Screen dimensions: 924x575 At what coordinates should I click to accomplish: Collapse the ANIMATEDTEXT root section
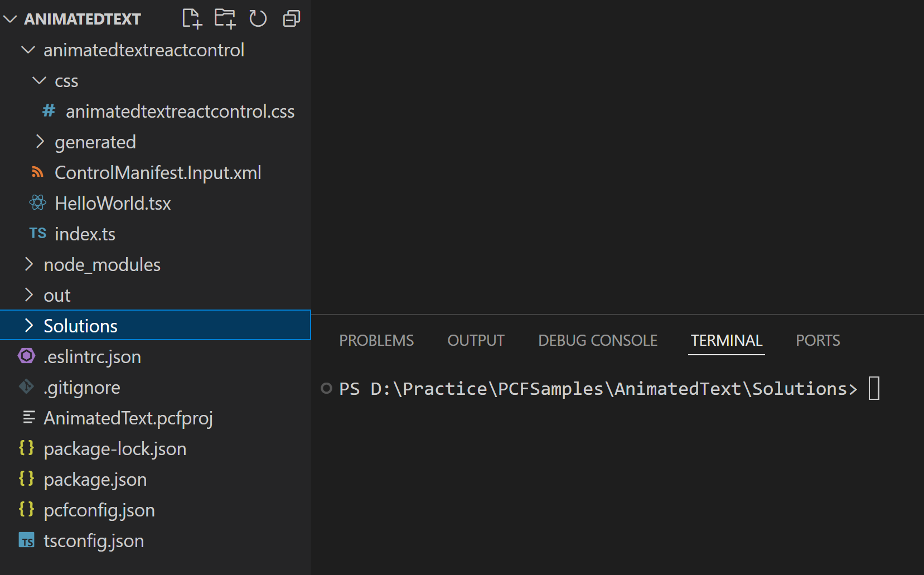(x=10, y=19)
